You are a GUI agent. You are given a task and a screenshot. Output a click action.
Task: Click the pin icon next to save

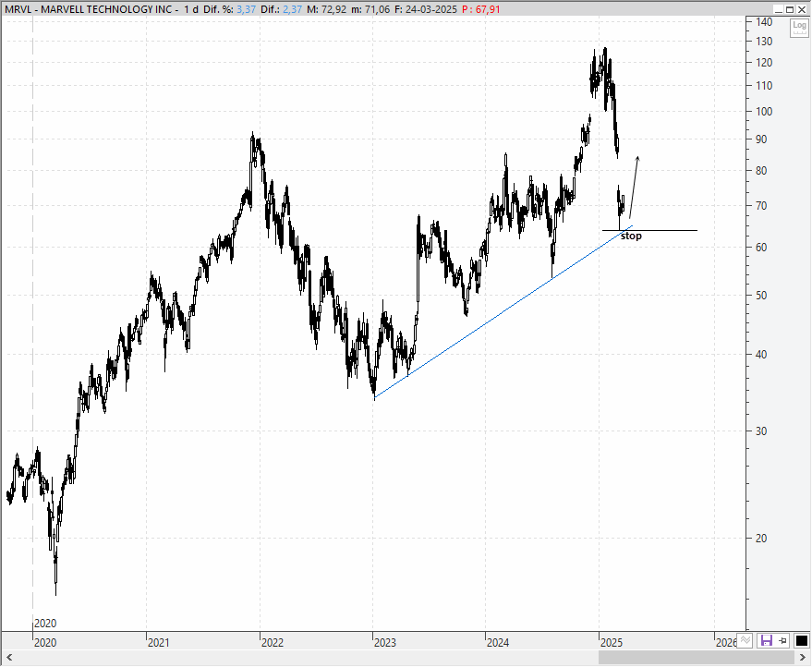[x=782, y=640]
